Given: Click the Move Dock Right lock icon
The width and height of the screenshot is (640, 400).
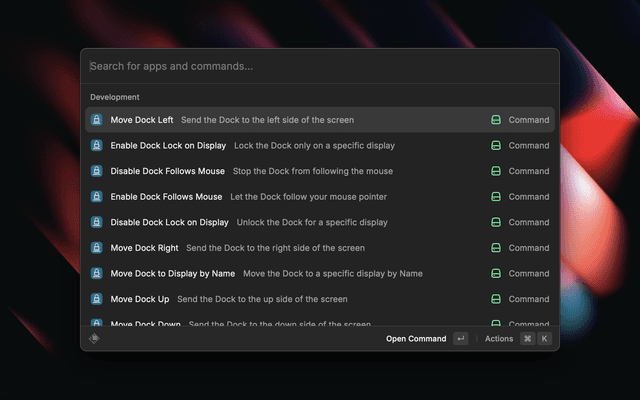Looking at the screenshot, I should (x=96, y=248).
